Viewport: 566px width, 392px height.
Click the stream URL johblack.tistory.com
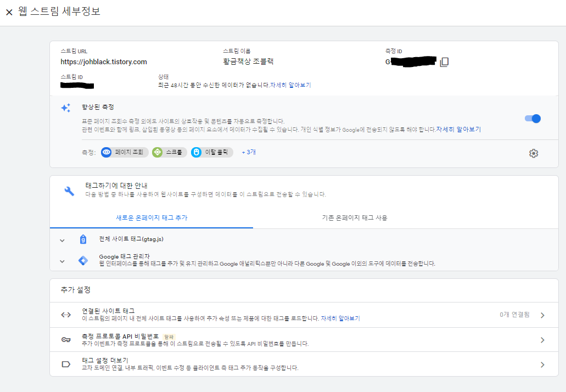click(104, 61)
